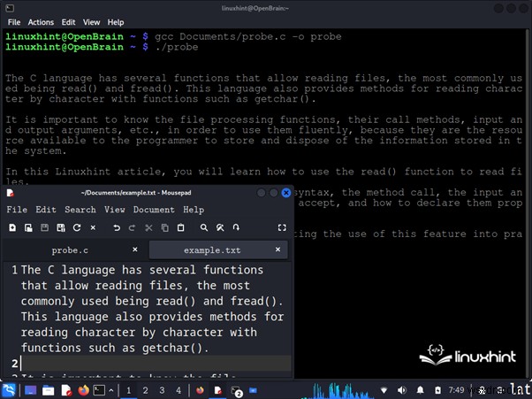Screen dimensions: 532x399
Task: Click the terminal window icon in title bar
Action: click(x=11, y=8)
